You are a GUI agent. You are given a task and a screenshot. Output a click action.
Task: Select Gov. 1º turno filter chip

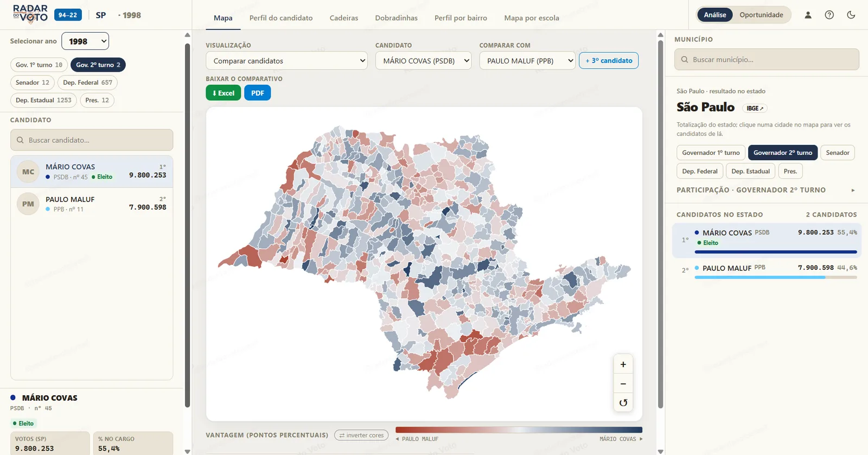39,65
